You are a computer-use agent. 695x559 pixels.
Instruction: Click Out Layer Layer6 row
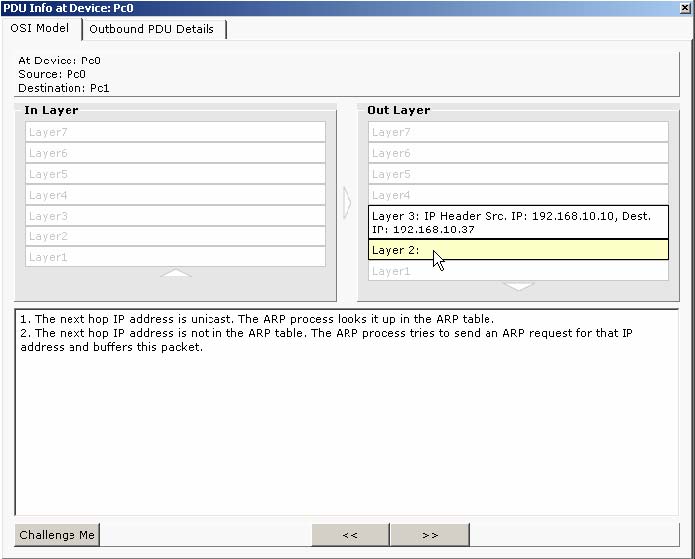[x=518, y=153]
